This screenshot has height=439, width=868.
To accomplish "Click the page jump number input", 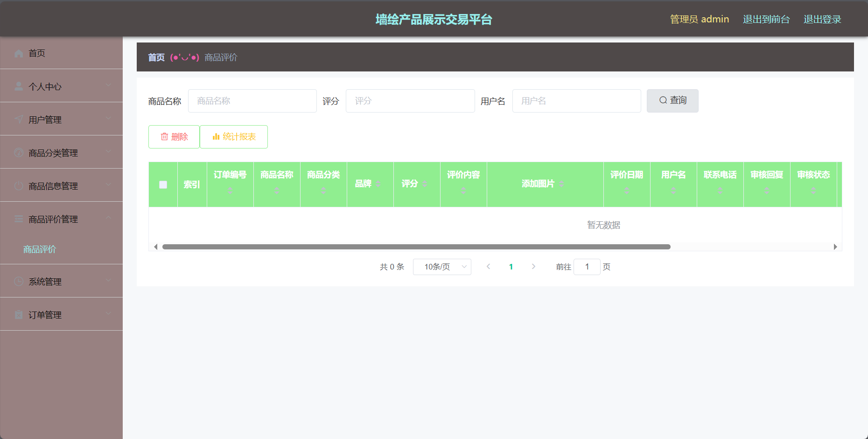I will [x=587, y=267].
